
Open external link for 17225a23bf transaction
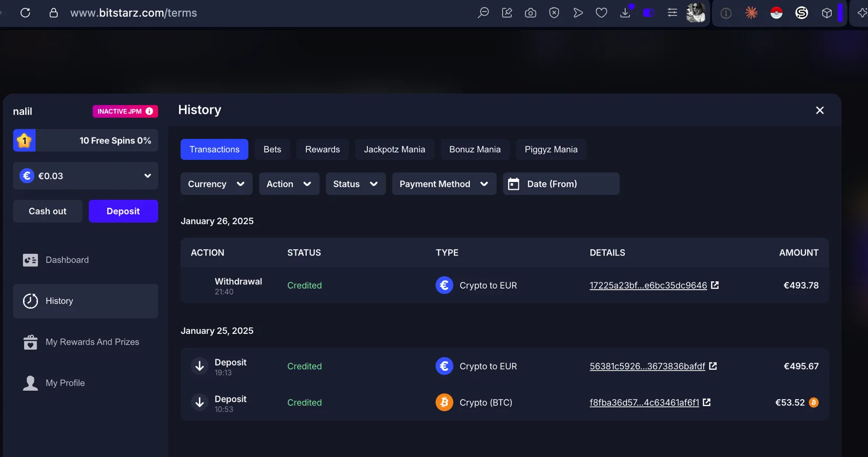[x=715, y=285]
